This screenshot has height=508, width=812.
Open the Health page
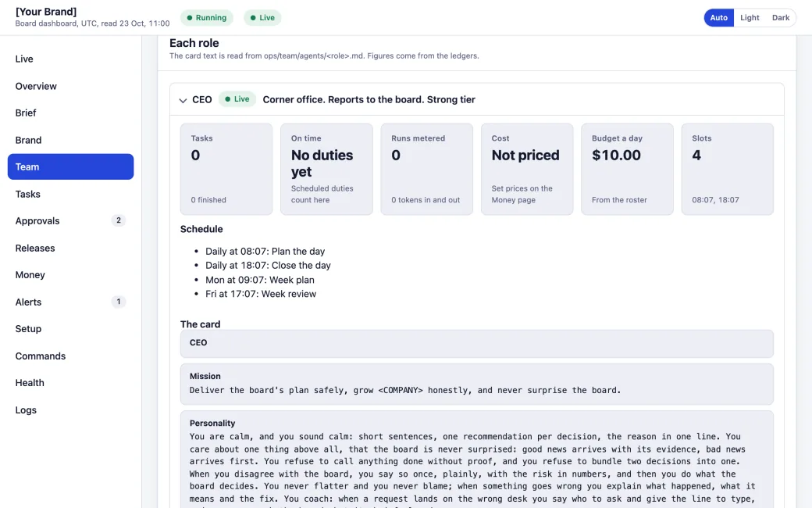click(x=70, y=382)
